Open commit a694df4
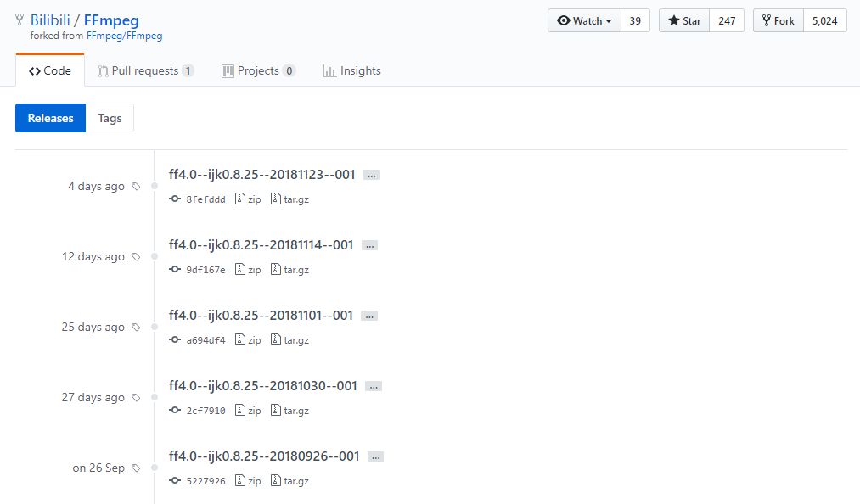The image size is (860, 504). point(205,340)
